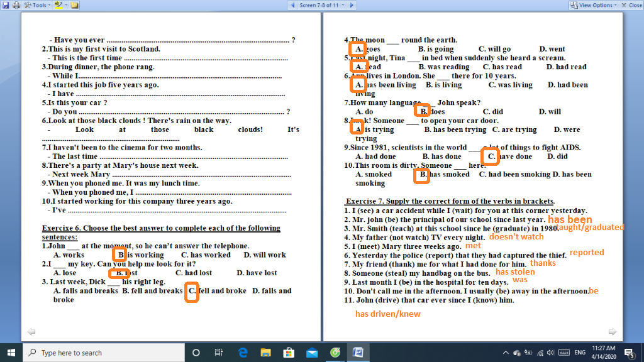Click the Save icon in reading toolbar
This screenshot has height=362, width=644.
tap(6, 5)
